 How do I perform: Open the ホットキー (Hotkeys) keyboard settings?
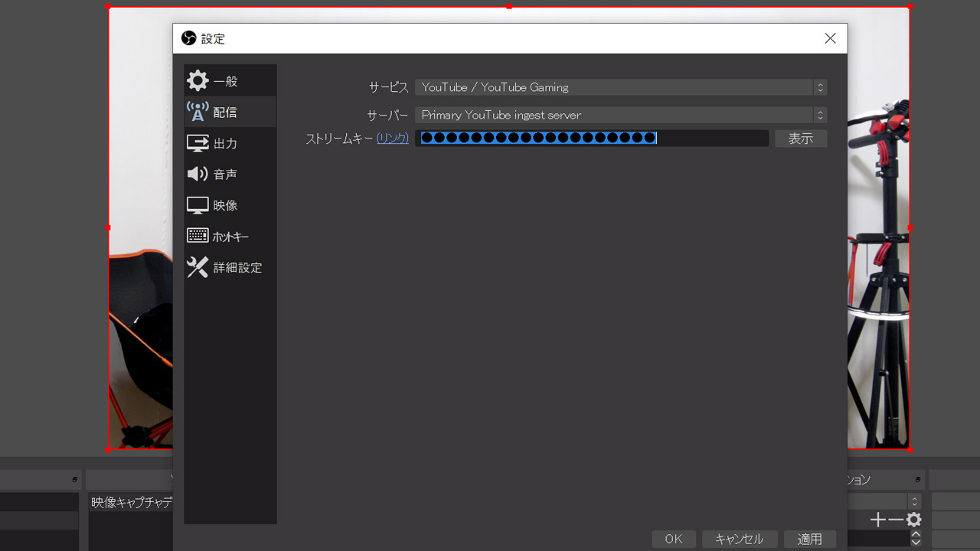(x=230, y=236)
